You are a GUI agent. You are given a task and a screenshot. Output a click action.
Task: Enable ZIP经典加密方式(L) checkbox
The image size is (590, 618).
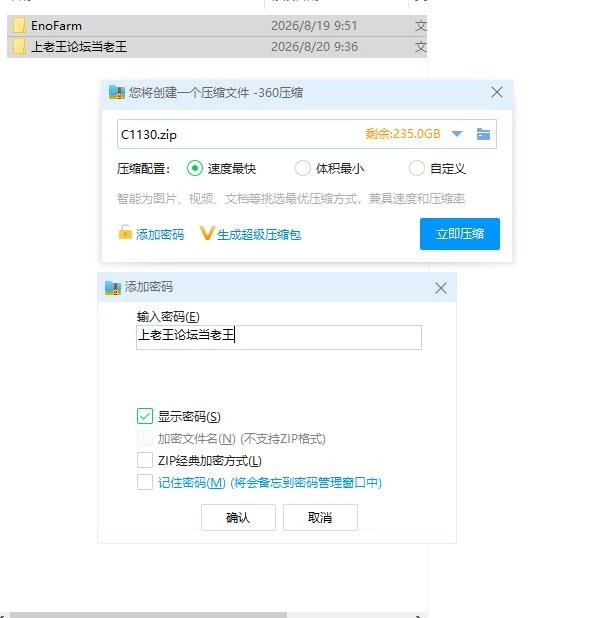pos(145,460)
